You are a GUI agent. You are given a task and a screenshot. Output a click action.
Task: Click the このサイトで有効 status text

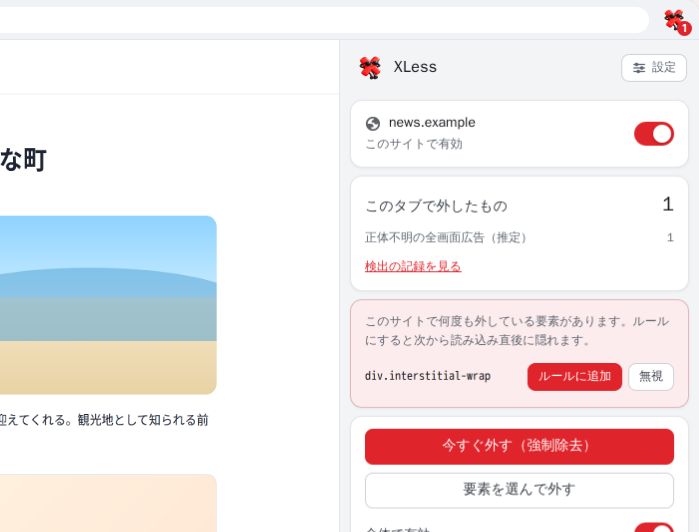414,144
